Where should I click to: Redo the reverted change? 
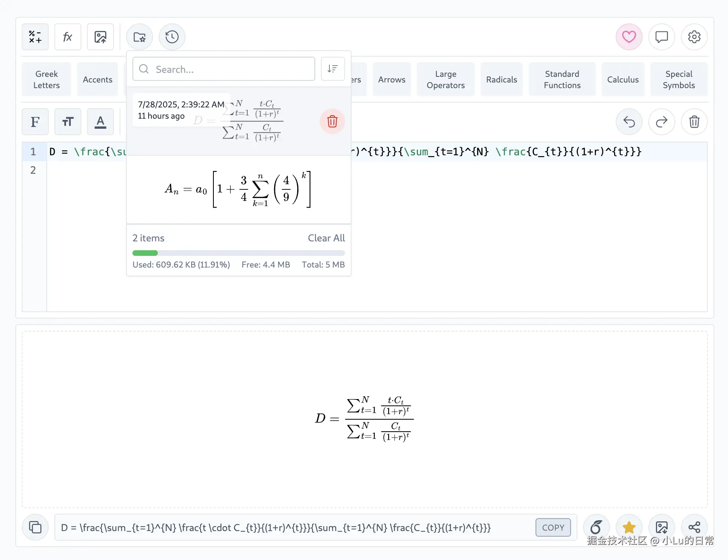(x=662, y=121)
